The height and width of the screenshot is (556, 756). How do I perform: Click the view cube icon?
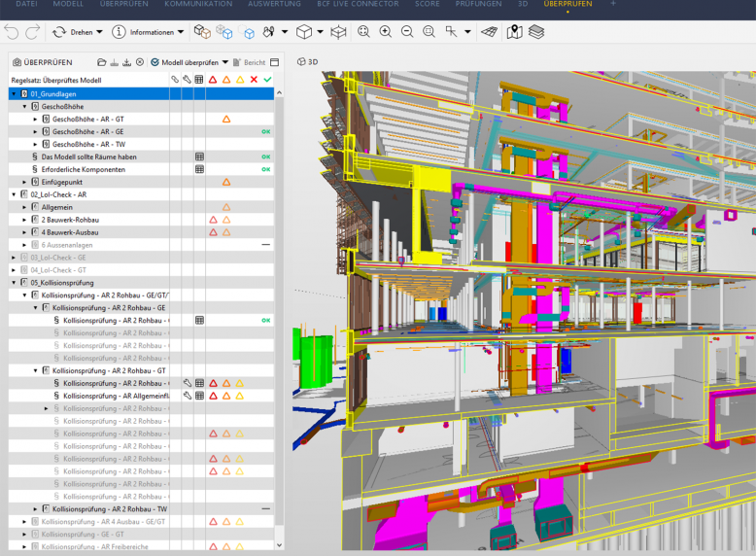click(x=304, y=32)
